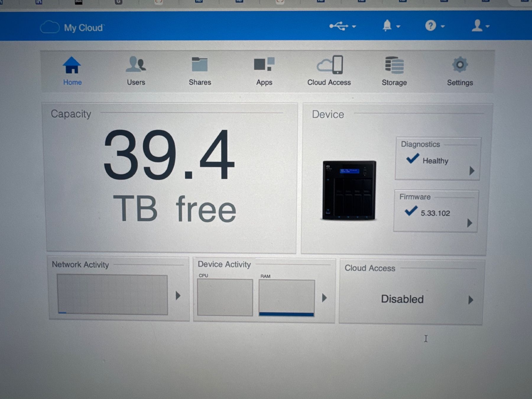Screen dimensions: 532x399
Task: Open the Storage section icon
Action: pyautogui.click(x=394, y=65)
